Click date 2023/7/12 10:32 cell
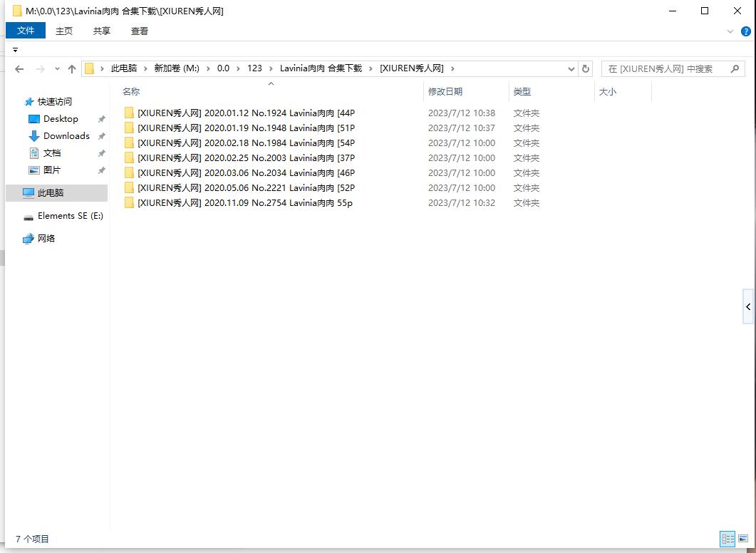Image resolution: width=756 pixels, height=553 pixels. [x=462, y=202]
